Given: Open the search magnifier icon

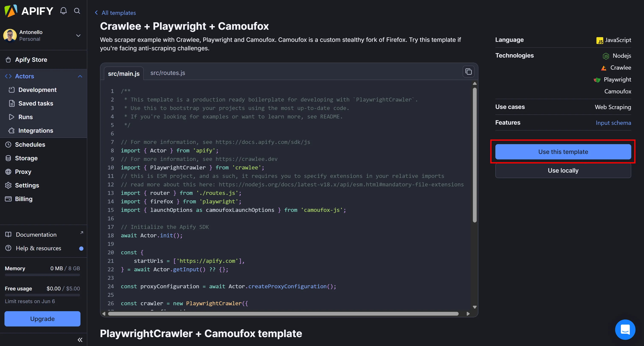Looking at the screenshot, I should click(77, 11).
